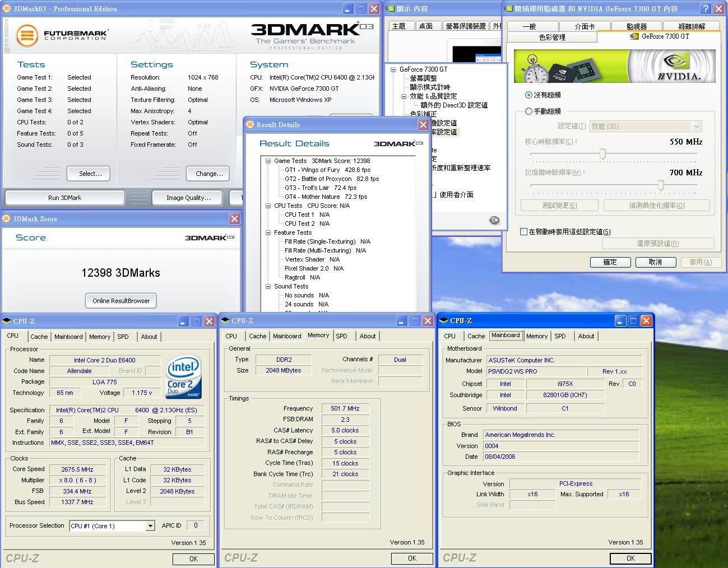
Task: Click the Run 3DMark button
Action: (64, 198)
